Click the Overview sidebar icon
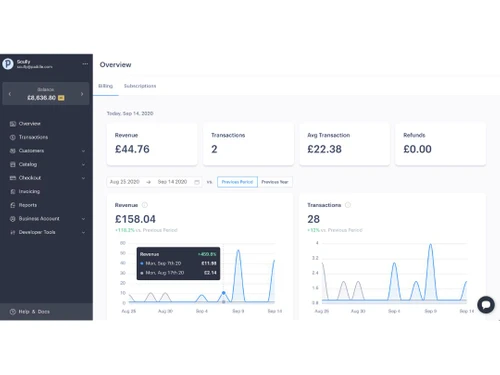The image size is (500, 375). tap(13, 124)
